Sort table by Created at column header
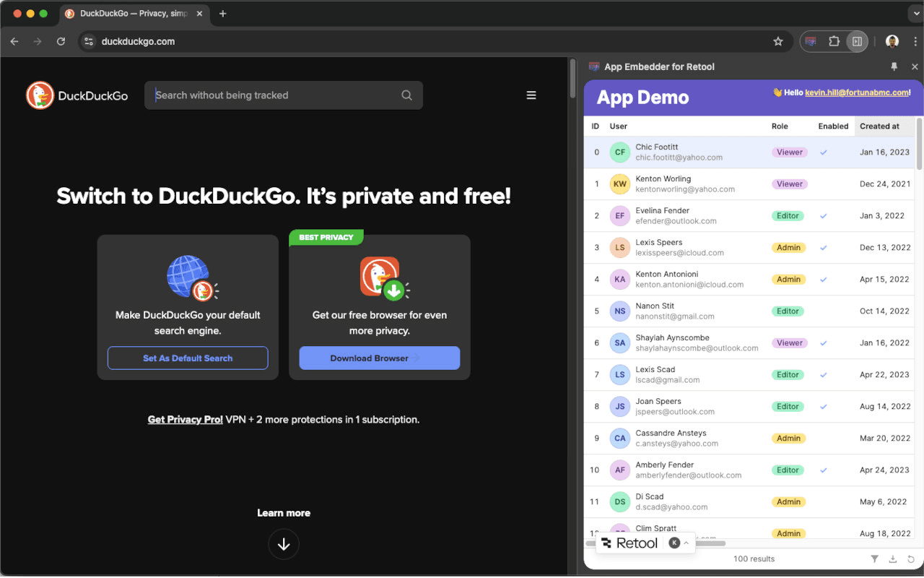 (x=879, y=126)
